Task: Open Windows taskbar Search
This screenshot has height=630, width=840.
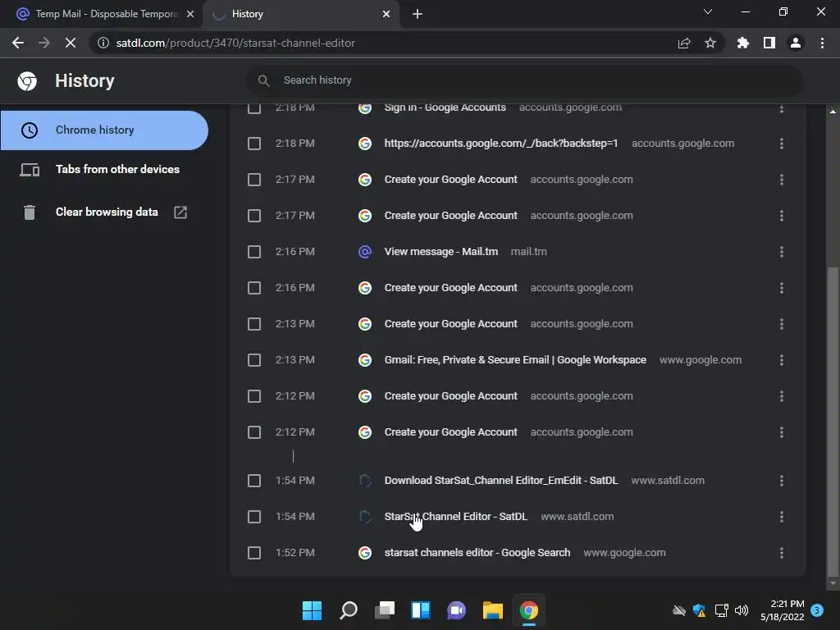Action: (348, 610)
